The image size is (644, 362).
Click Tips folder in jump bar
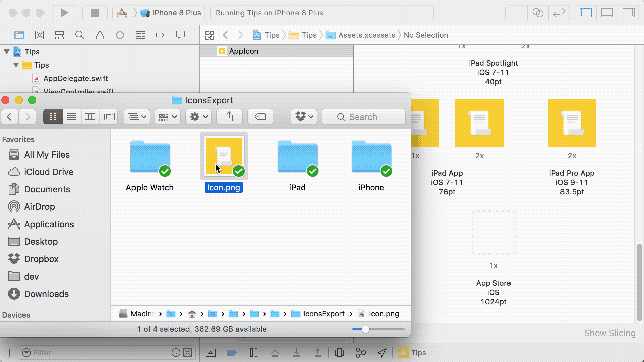point(303,35)
